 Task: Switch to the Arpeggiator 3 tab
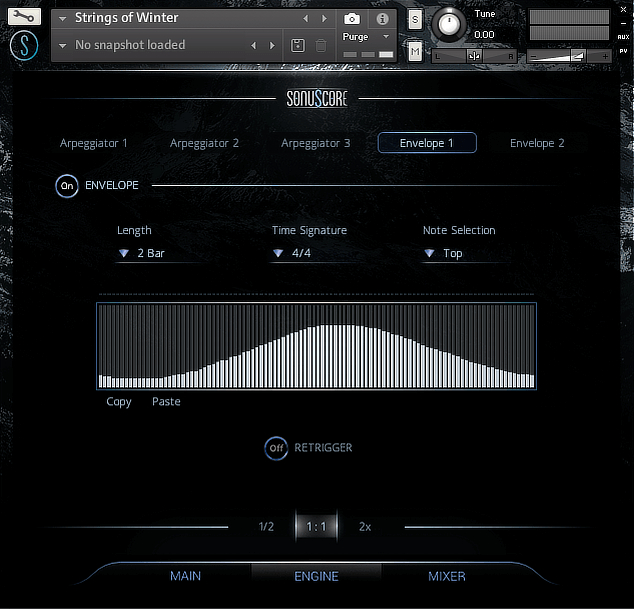coord(315,143)
